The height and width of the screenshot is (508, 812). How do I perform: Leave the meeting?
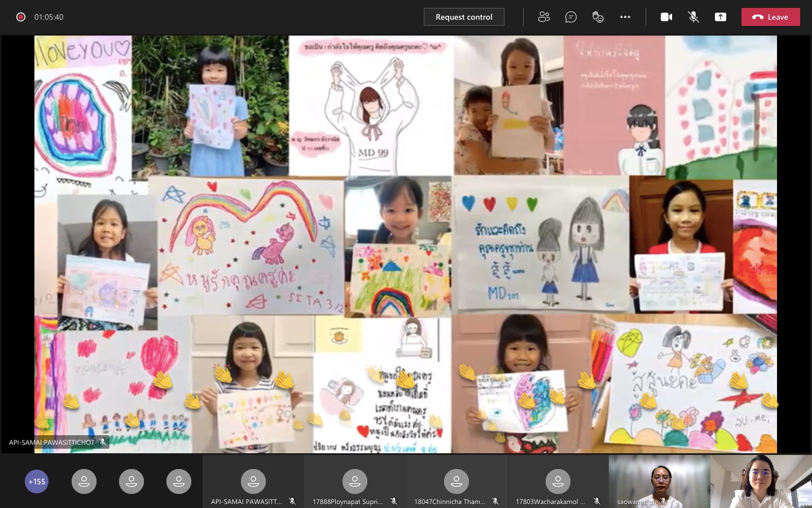(770, 17)
